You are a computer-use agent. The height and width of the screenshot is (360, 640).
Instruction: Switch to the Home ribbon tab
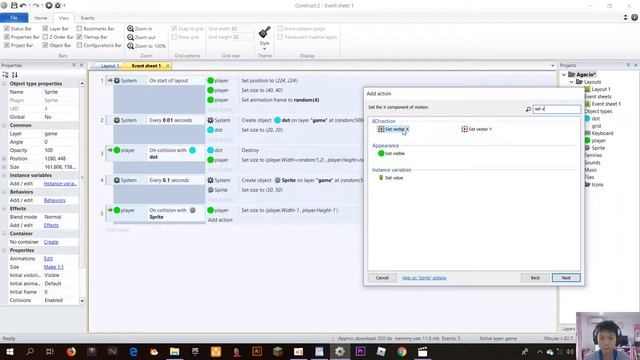[x=40, y=18]
